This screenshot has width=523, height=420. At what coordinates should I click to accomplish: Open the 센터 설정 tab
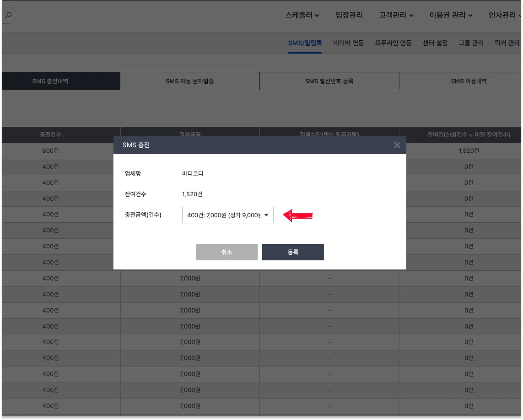pyautogui.click(x=435, y=43)
